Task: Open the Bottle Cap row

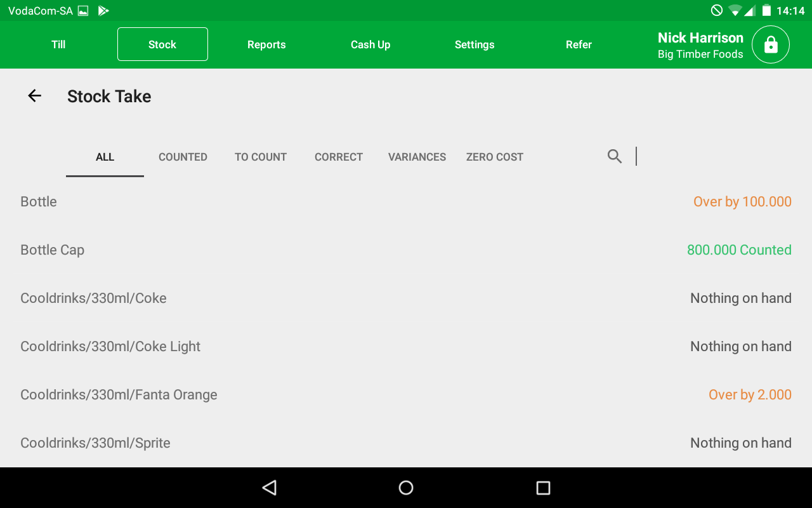Action: coord(406,250)
